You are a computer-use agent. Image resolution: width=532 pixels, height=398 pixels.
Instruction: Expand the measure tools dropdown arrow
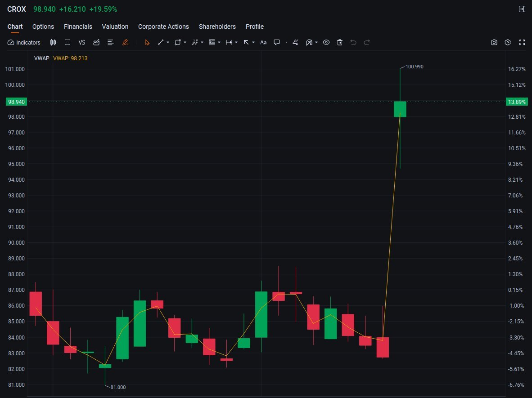[236, 42]
